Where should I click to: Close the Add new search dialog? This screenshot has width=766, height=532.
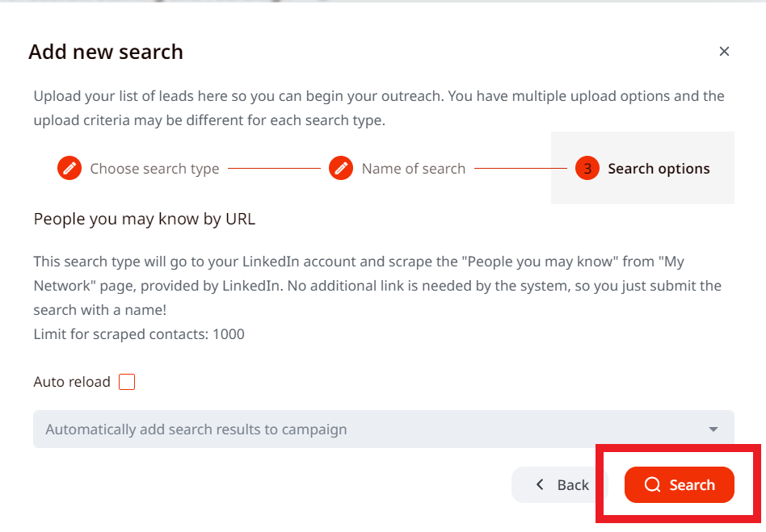coord(724,51)
